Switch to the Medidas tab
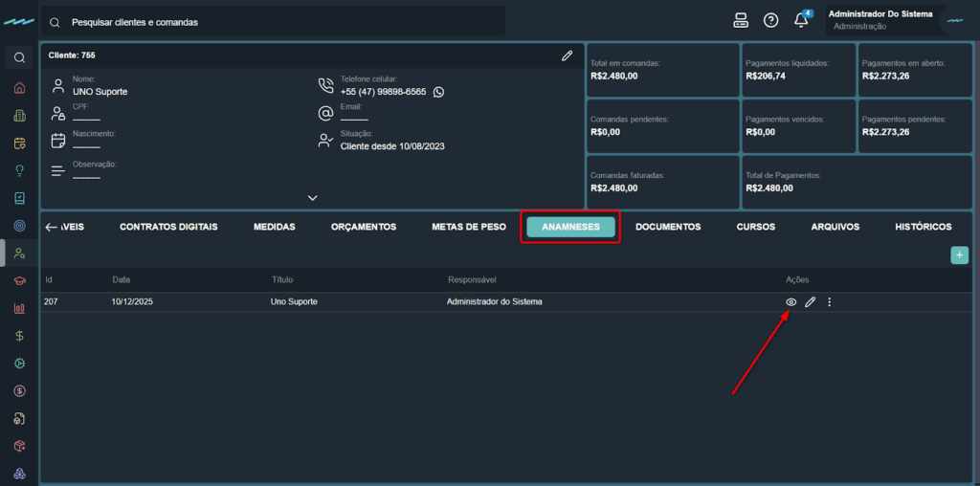Viewport: 980px width, 486px height. 274,227
